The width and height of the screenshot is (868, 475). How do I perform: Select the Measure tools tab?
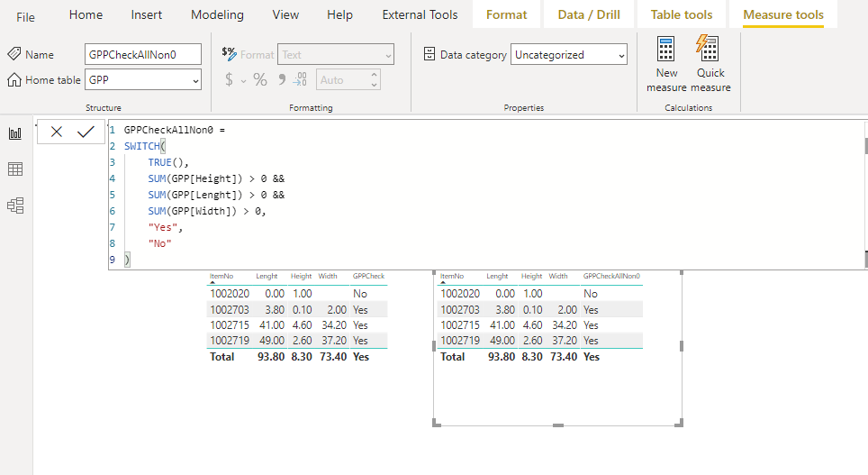pyautogui.click(x=783, y=15)
